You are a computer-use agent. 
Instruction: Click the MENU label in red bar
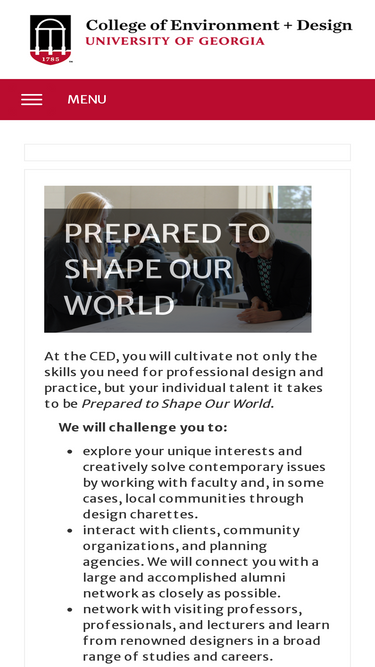[87, 100]
